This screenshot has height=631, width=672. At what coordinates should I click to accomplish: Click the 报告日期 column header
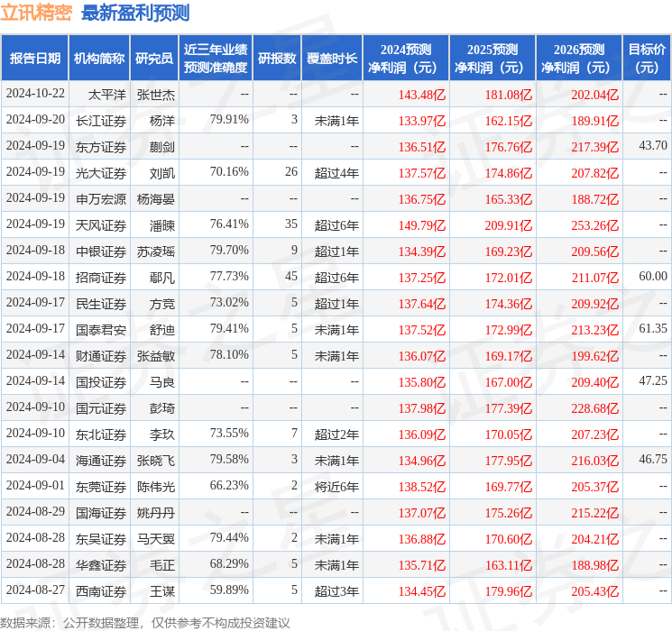[34, 59]
